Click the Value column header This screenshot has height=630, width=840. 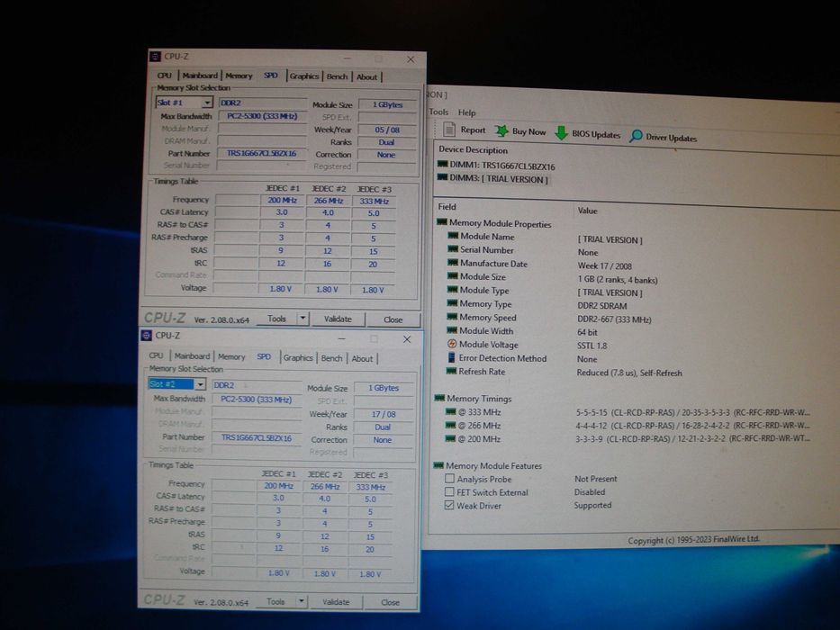coord(588,211)
